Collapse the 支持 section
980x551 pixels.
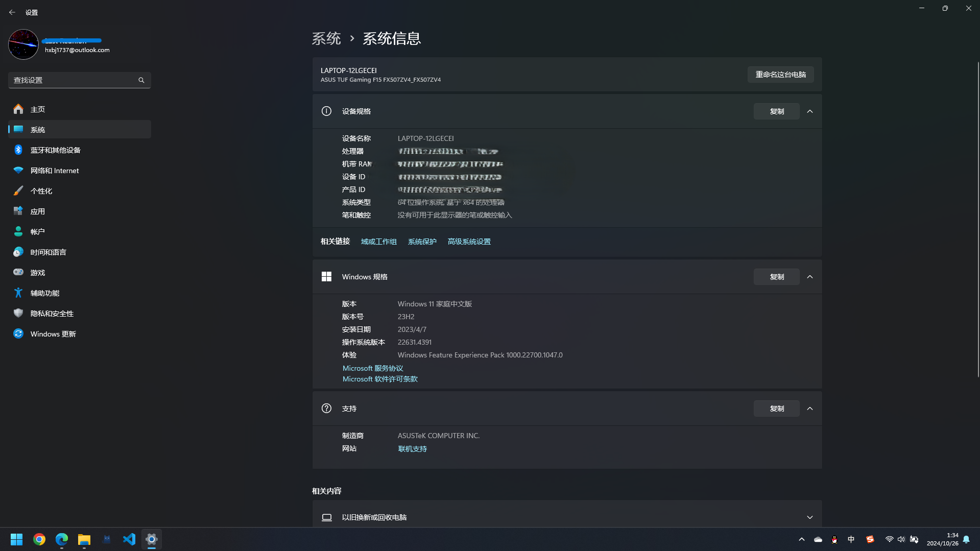pyautogui.click(x=810, y=409)
